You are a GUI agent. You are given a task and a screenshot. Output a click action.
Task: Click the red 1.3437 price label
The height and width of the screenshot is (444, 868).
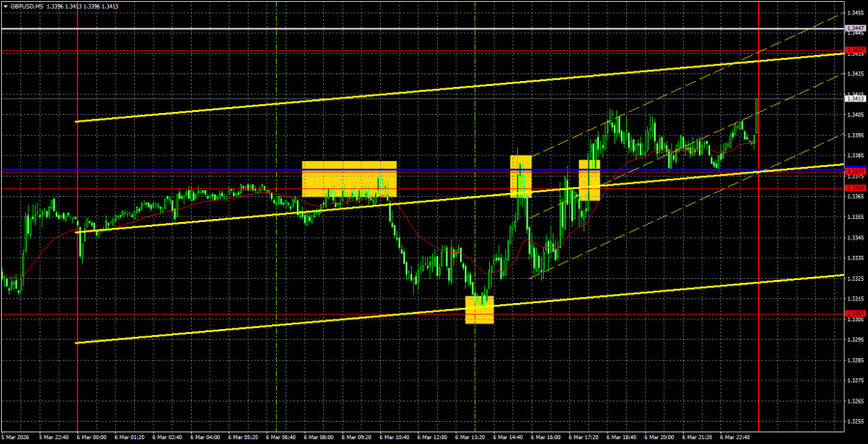click(x=854, y=50)
